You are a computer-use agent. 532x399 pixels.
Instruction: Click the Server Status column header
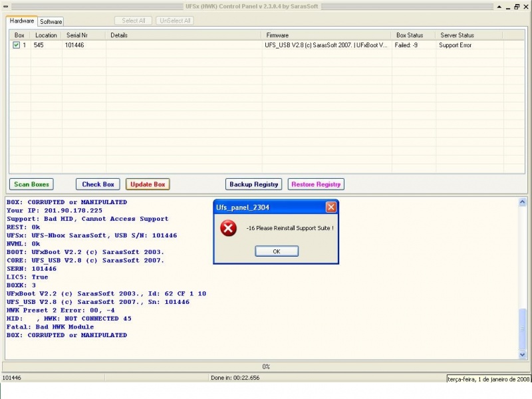(469, 35)
